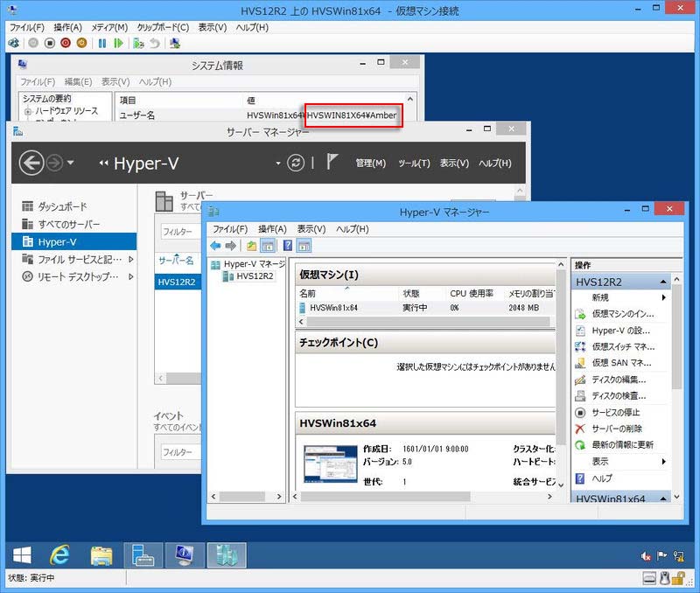Open the breadcrumb dropdown arrow left of refresh icon
Screen dimensions: 700x593
[277, 164]
